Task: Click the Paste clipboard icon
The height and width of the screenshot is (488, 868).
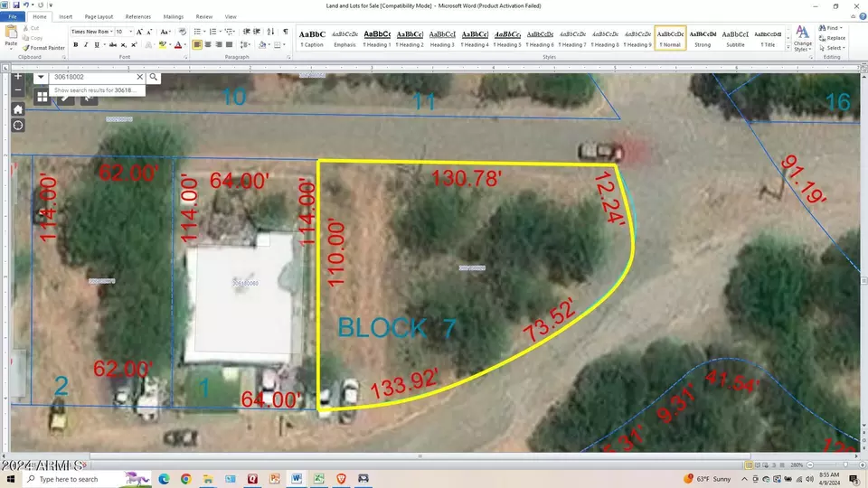Action: coord(11,35)
